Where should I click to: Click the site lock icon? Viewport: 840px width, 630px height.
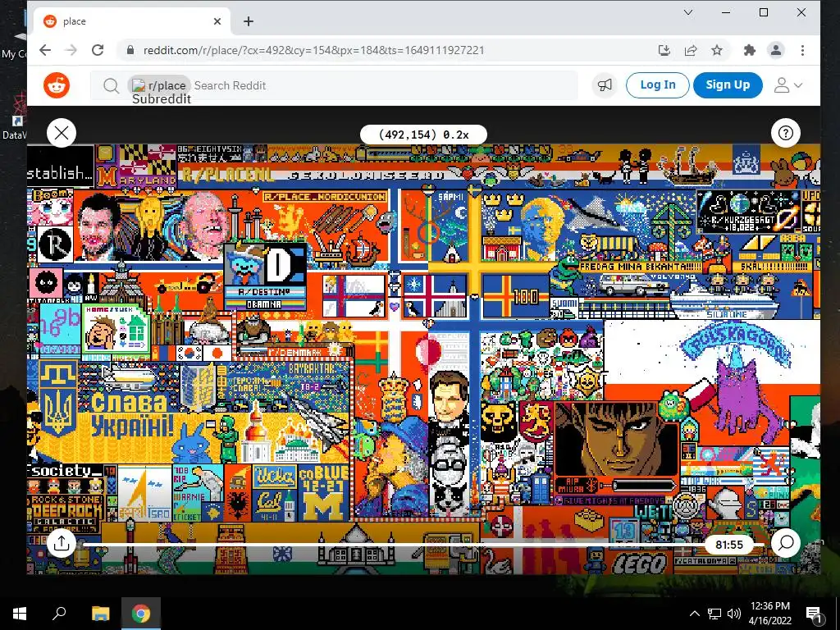tap(130, 50)
